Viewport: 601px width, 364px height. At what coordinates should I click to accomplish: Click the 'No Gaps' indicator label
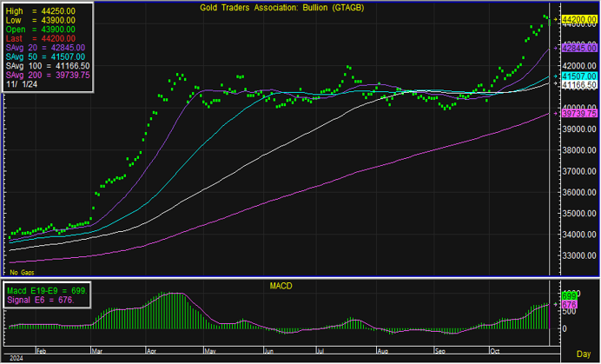(22, 272)
